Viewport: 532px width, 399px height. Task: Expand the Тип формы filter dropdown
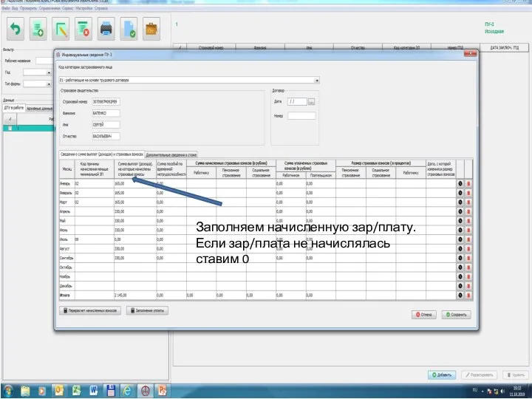(49, 84)
